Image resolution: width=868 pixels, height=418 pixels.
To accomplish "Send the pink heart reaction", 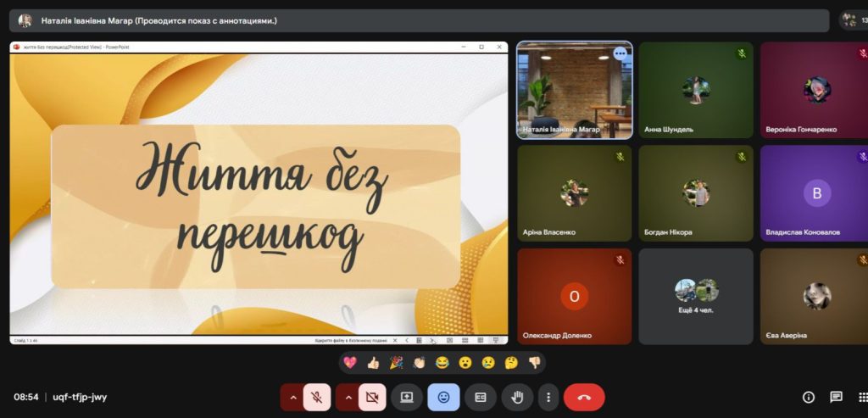I will [349, 362].
